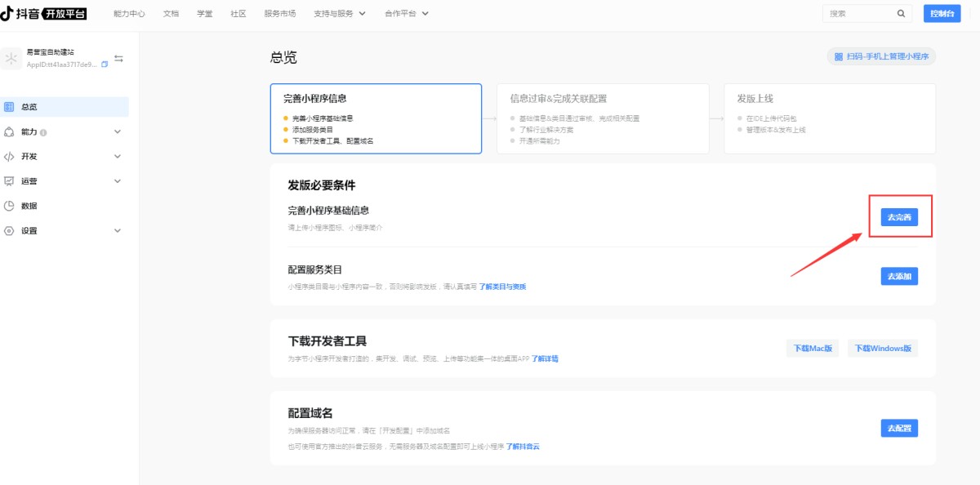The width and height of the screenshot is (980, 485).
Task: Click the search magnifier icon
Action: [x=902, y=13]
